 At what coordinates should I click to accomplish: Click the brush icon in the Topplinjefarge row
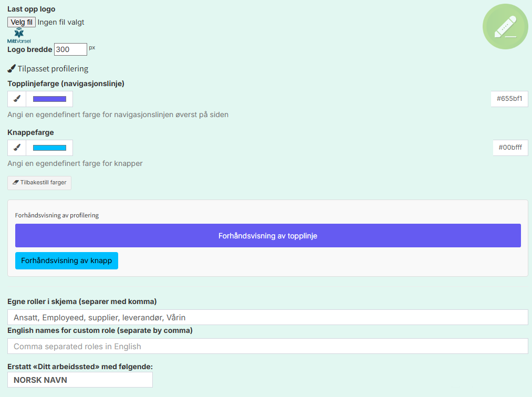tap(17, 99)
